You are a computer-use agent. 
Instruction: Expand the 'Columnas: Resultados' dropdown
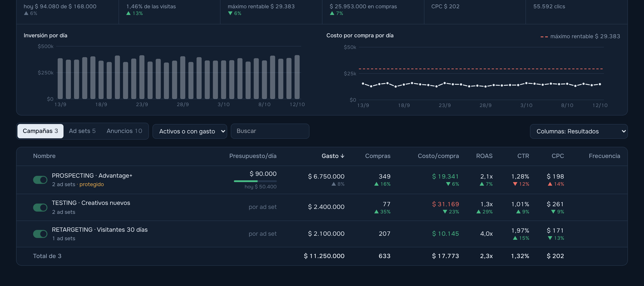point(579,131)
